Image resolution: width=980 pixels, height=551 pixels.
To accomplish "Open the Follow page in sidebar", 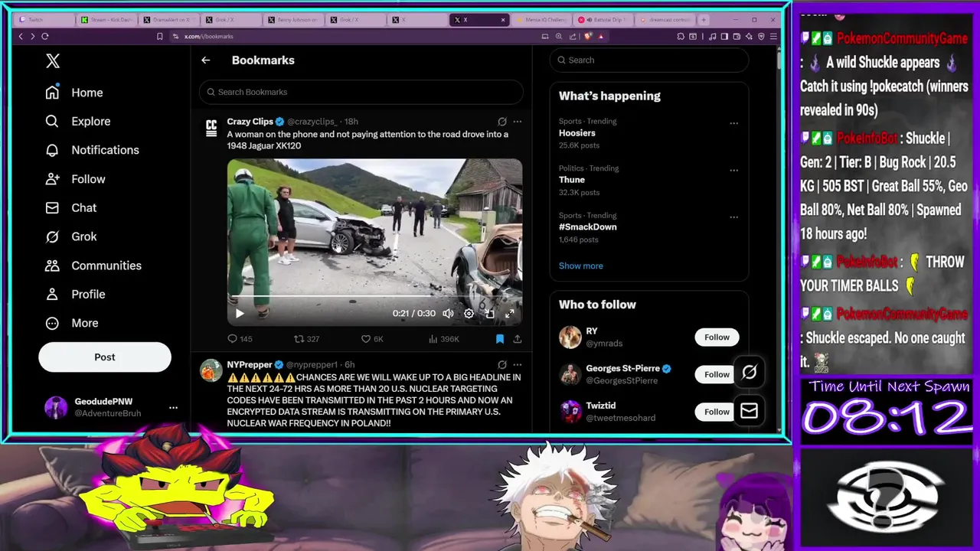I will point(75,179).
